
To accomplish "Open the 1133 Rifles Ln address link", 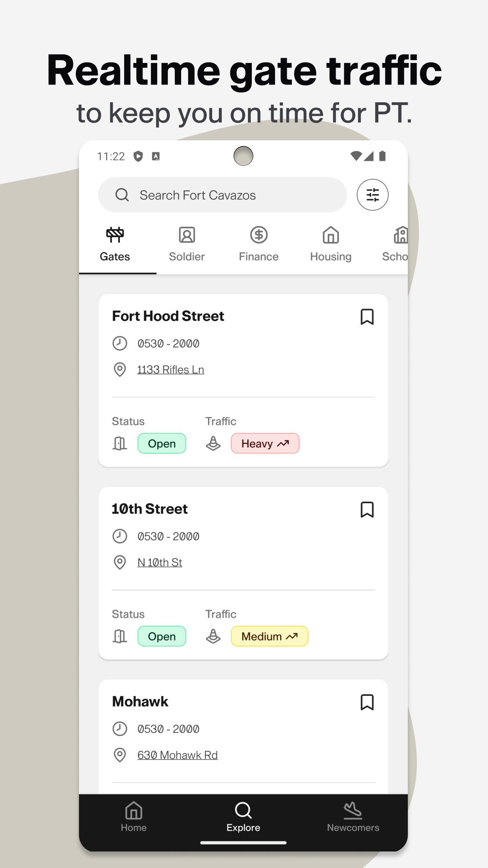I will pyautogui.click(x=171, y=370).
